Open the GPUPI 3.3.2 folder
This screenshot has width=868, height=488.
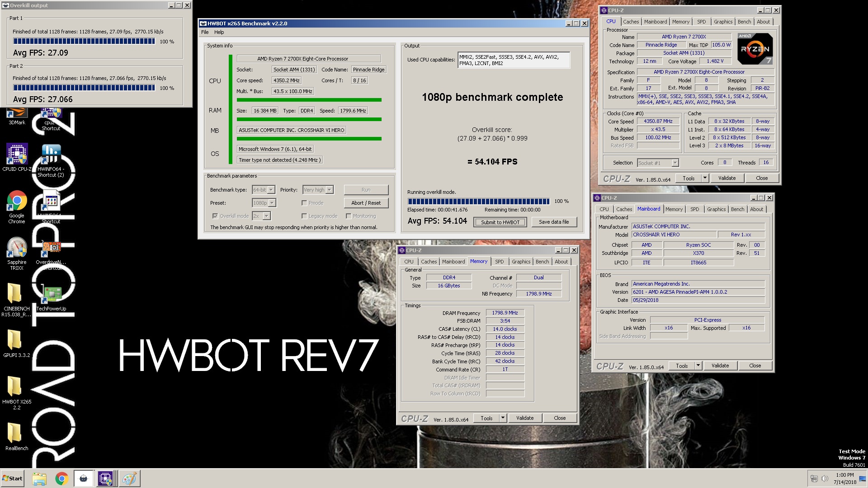click(17, 343)
